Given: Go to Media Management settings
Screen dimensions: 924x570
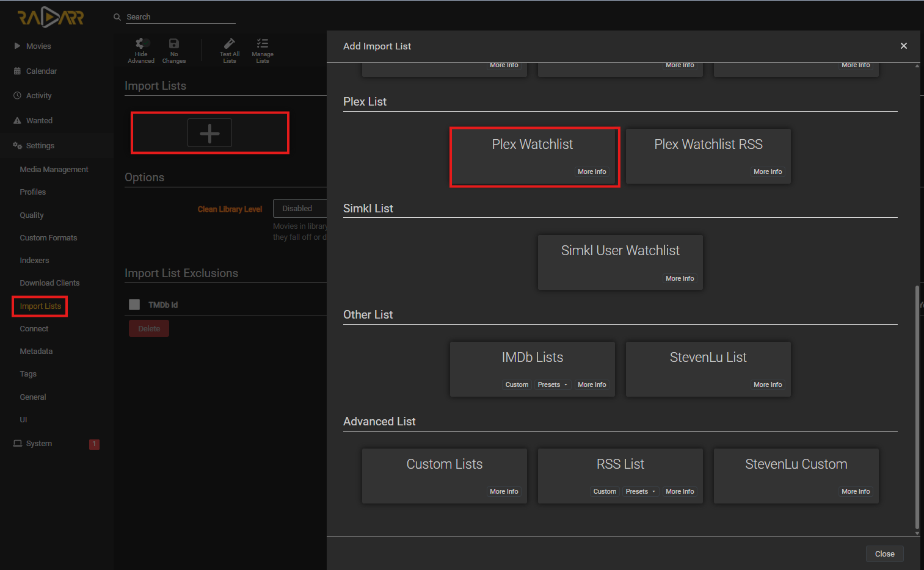Looking at the screenshot, I should (x=54, y=170).
